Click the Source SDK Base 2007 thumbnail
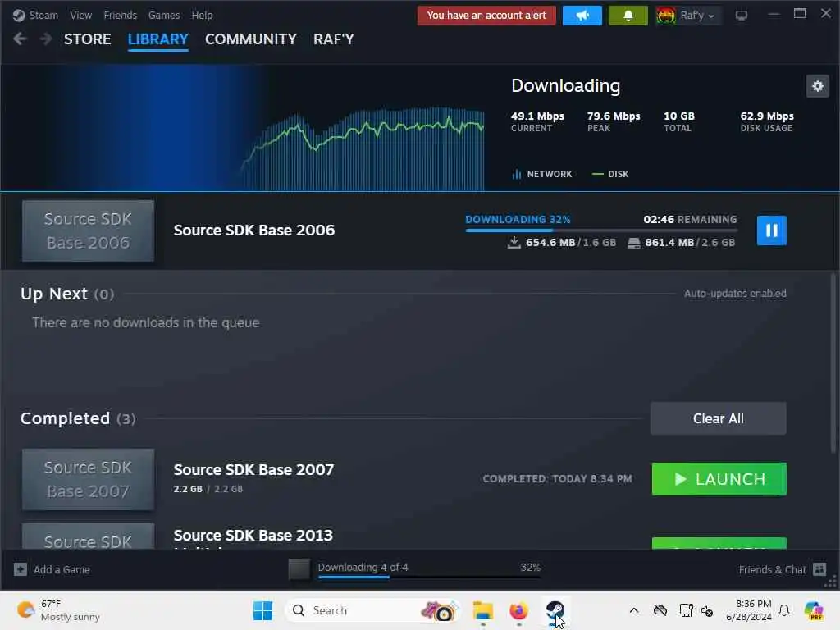840x630 pixels. coord(88,479)
